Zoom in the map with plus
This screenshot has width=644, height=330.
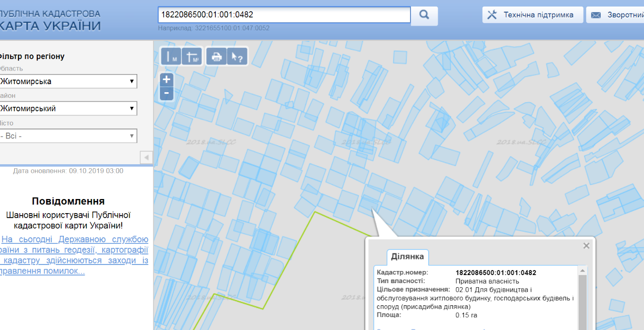point(167,80)
